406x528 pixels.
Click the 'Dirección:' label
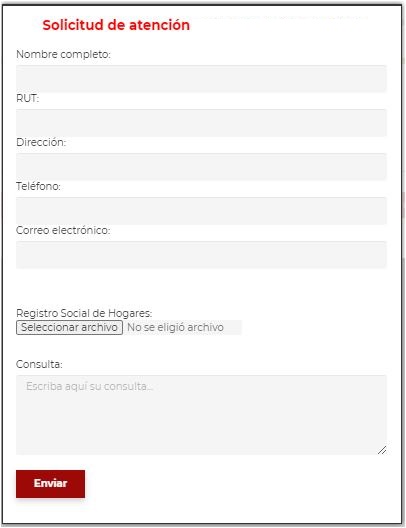[x=41, y=142]
